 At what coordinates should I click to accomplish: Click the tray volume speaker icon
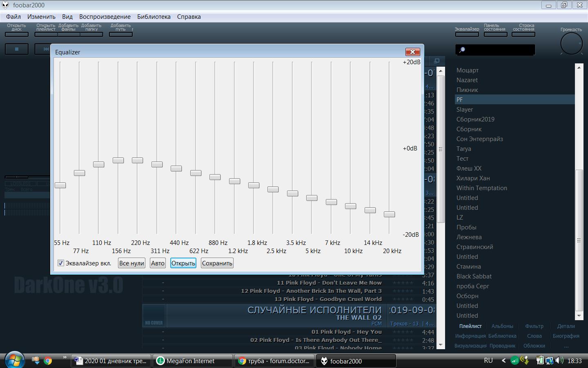(x=559, y=361)
